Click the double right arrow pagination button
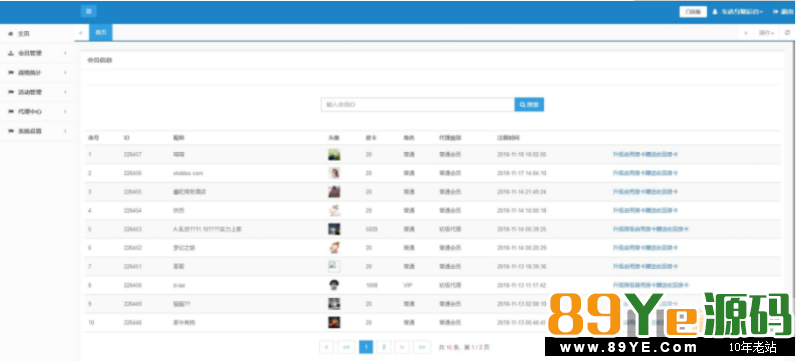 422,347
